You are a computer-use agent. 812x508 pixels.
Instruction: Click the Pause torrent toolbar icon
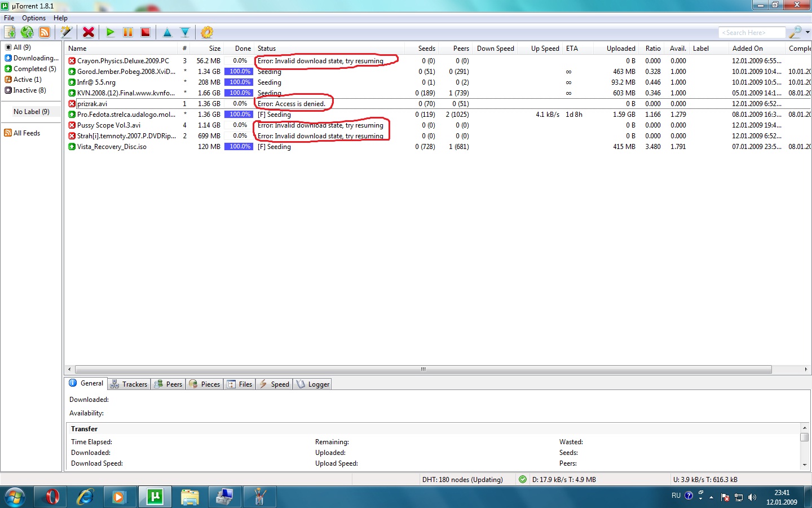128,32
